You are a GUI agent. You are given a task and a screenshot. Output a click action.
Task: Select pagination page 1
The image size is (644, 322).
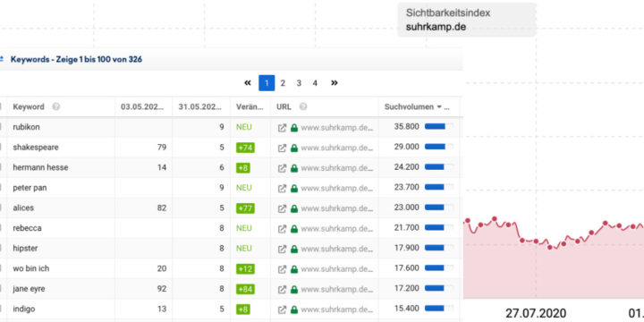click(x=267, y=83)
